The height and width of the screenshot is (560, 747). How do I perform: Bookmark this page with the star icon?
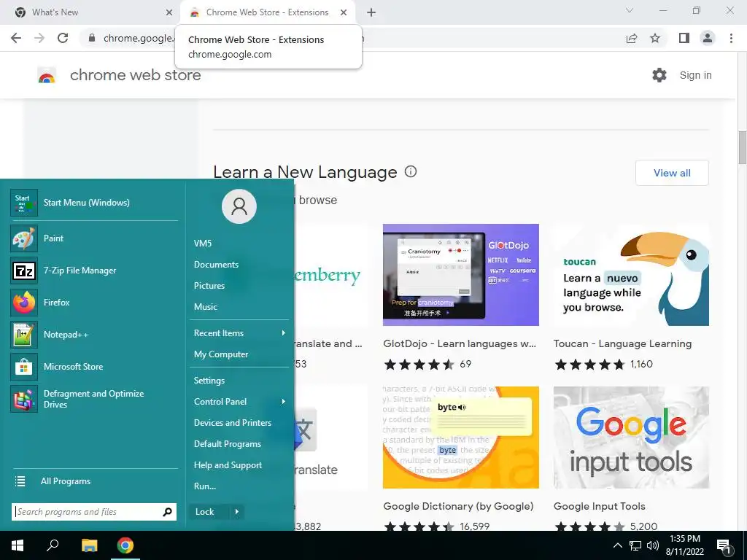click(x=655, y=38)
